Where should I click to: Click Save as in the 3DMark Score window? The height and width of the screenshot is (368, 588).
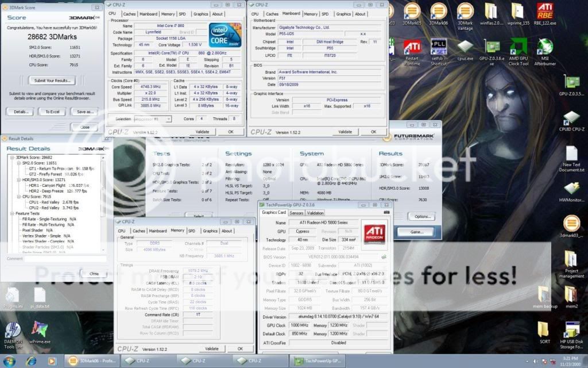pyautogui.click(x=85, y=112)
